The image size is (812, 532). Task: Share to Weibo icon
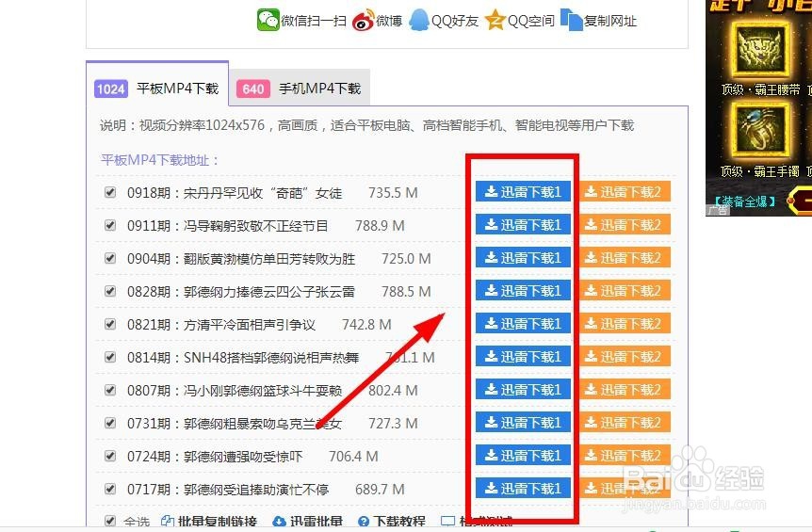coord(363,20)
